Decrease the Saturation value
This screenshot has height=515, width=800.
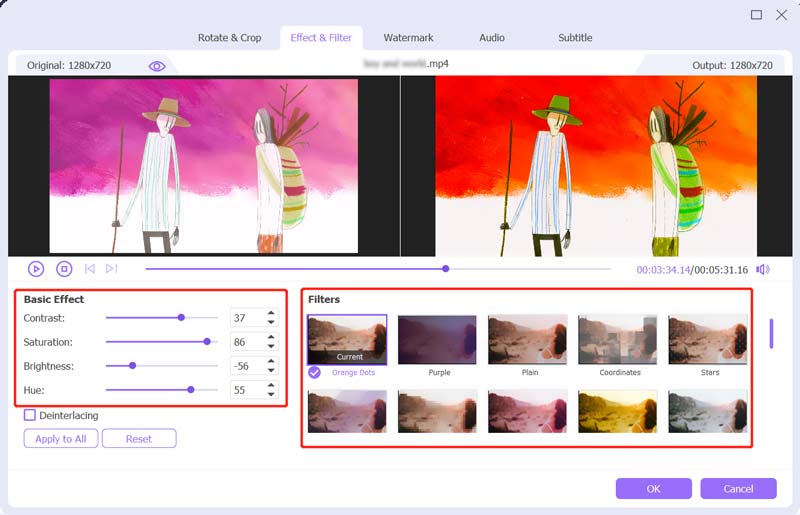click(x=271, y=346)
